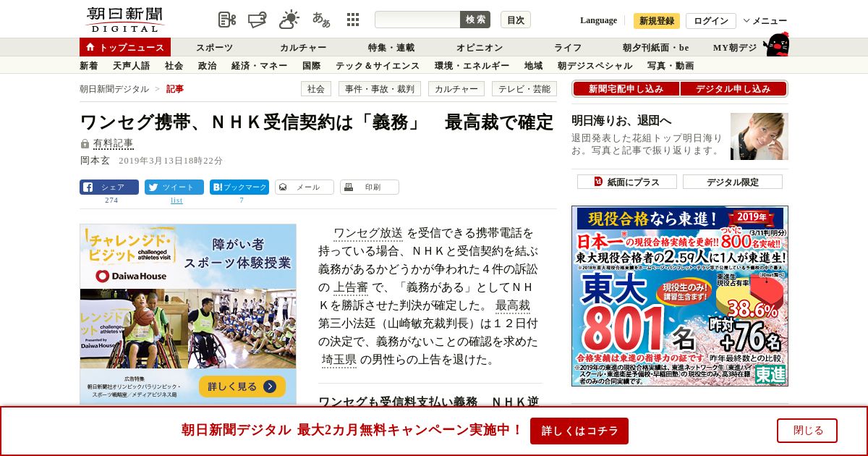868x456 pixels.
Task: Share article via Facebook シェア button
Action: [109, 187]
